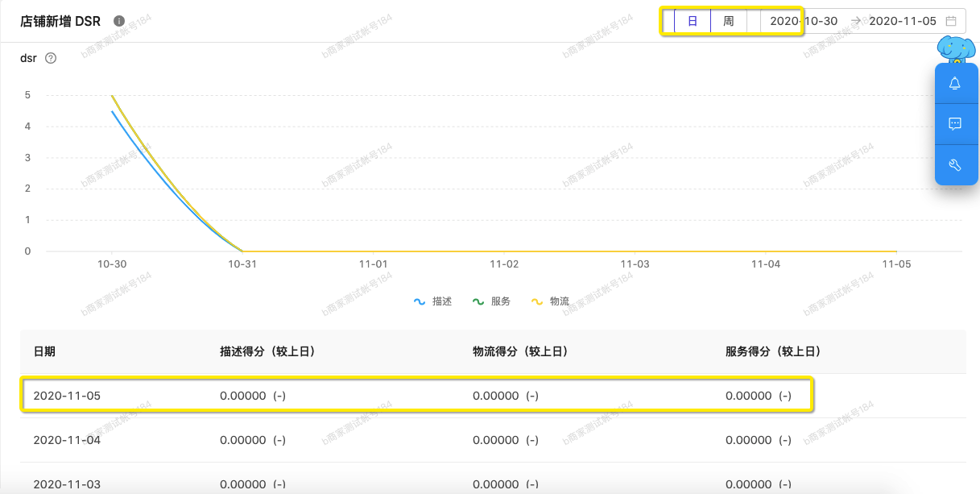The image size is (980, 494).
Task: Open the end date 2020-11-05 picker
Action: click(x=902, y=21)
